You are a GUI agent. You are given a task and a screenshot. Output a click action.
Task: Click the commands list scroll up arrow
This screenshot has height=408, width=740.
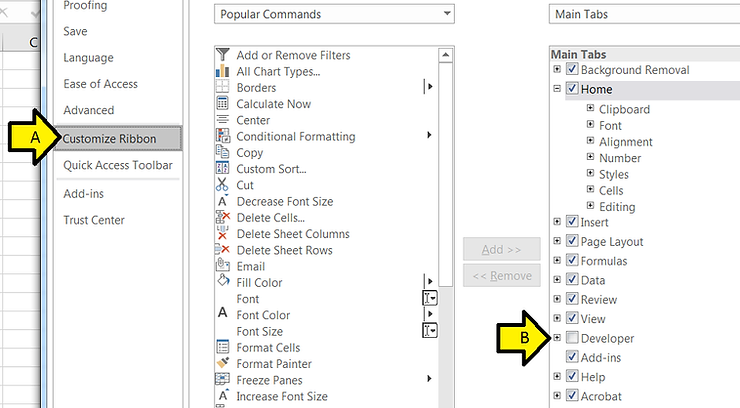click(446, 55)
